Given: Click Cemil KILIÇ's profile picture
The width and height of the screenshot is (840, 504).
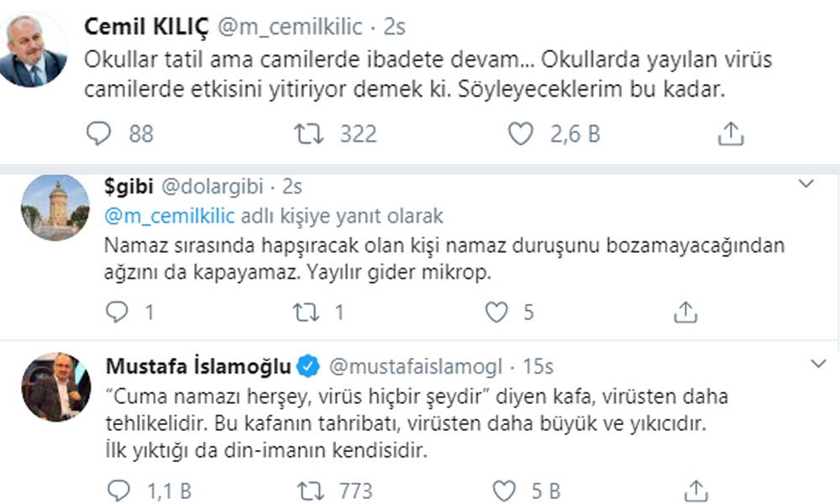Looking at the screenshot, I should (x=34, y=52).
